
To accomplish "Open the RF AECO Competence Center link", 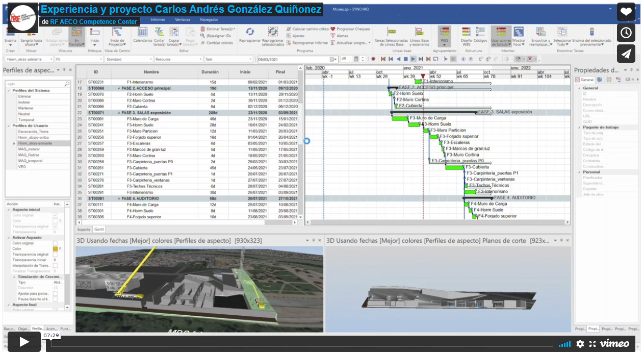I will [x=94, y=22].
